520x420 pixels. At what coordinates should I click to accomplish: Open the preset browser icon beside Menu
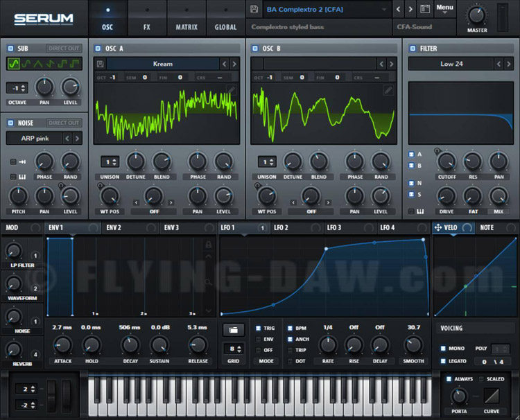click(425, 9)
